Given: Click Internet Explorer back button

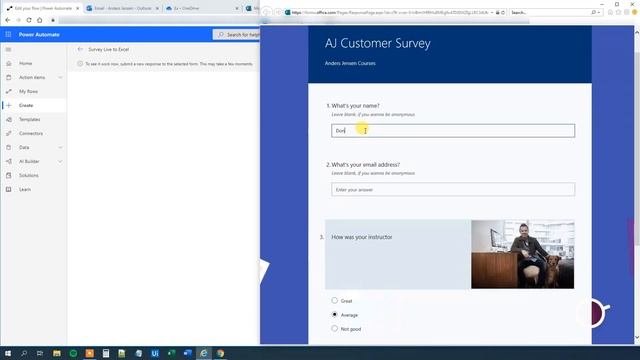Looking at the screenshot, I should tap(267, 13).
